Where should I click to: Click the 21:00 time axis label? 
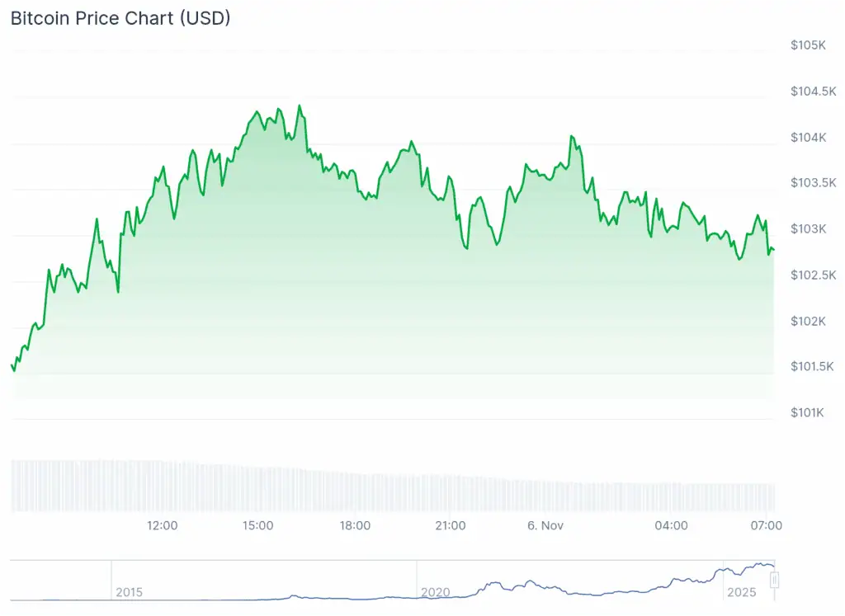(x=451, y=525)
